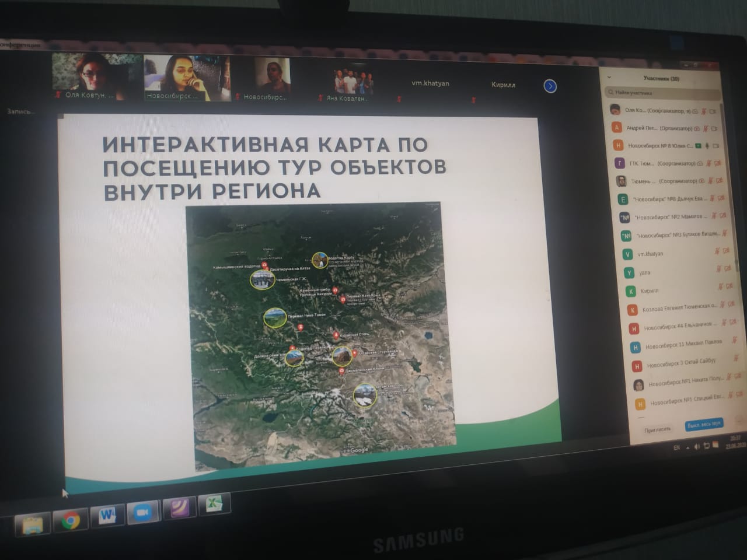Screen dimensions: 747x560
Task: Click 'Выкл. весь звук' mute all button
Action: tap(704, 424)
